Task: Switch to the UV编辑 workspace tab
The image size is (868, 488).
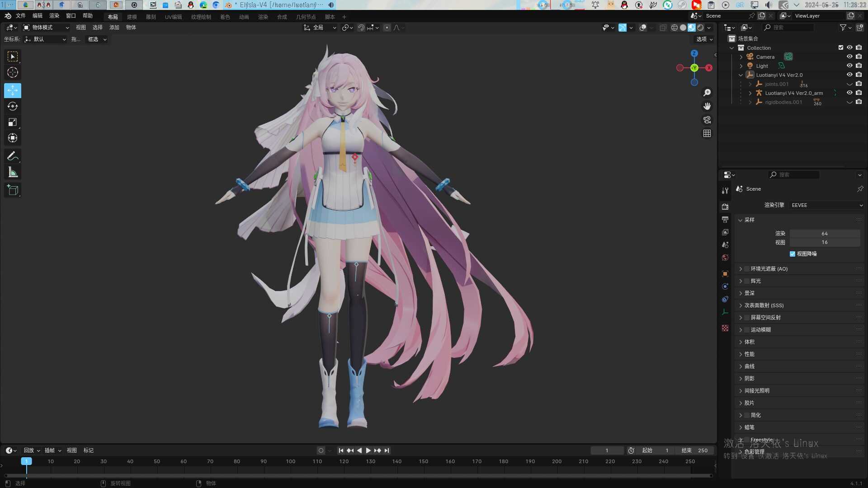Action: pyautogui.click(x=173, y=17)
